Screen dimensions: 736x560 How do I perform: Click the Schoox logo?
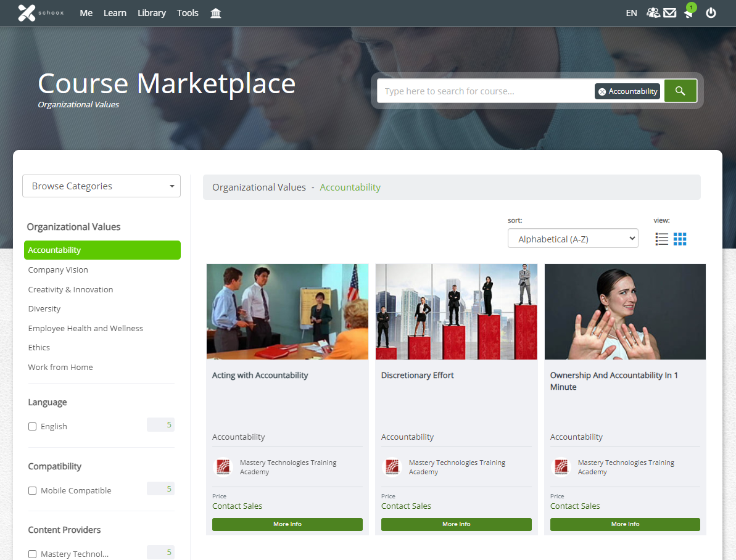click(40, 13)
